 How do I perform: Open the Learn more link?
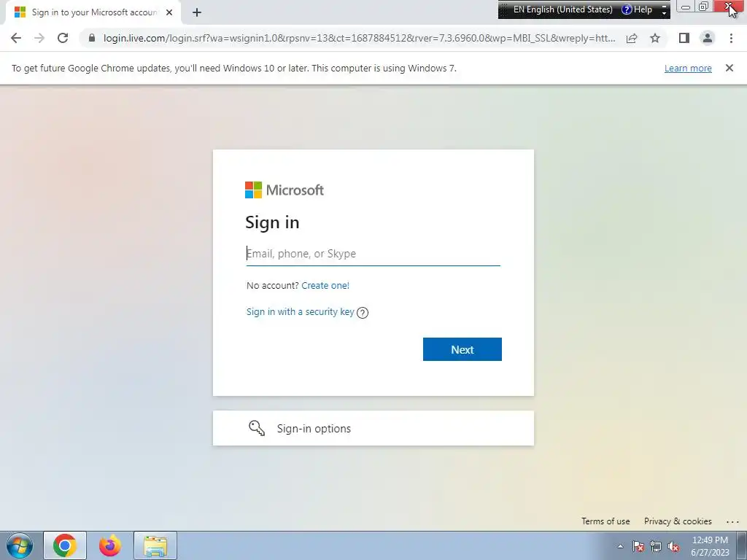[x=688, y=68]
